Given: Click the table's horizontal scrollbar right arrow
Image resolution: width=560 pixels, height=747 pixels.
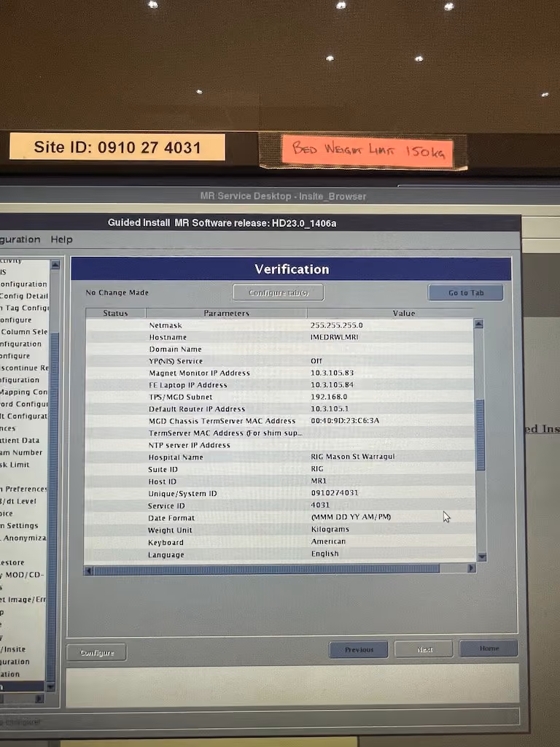Looking at the screenshot, I should [472, 568].
